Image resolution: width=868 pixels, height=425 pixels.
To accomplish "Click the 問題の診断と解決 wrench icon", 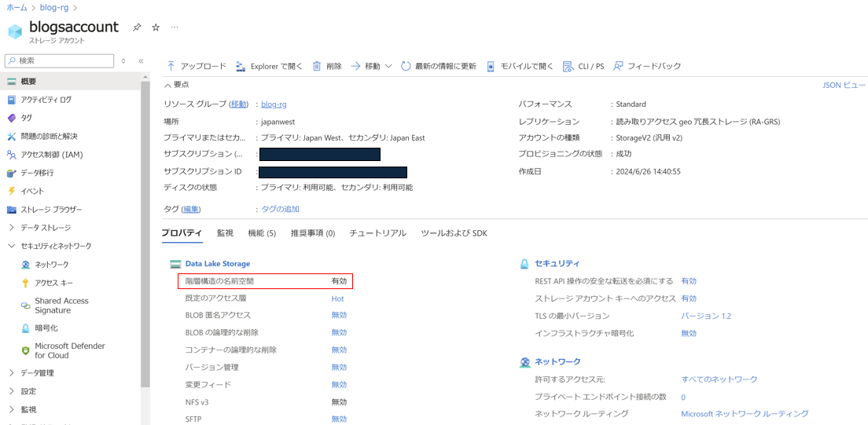I will click(x=12, y=136).
